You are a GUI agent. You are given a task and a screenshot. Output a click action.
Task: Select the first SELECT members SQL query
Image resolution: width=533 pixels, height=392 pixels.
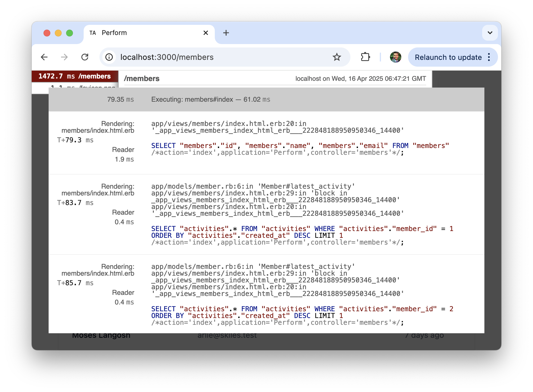300,146
